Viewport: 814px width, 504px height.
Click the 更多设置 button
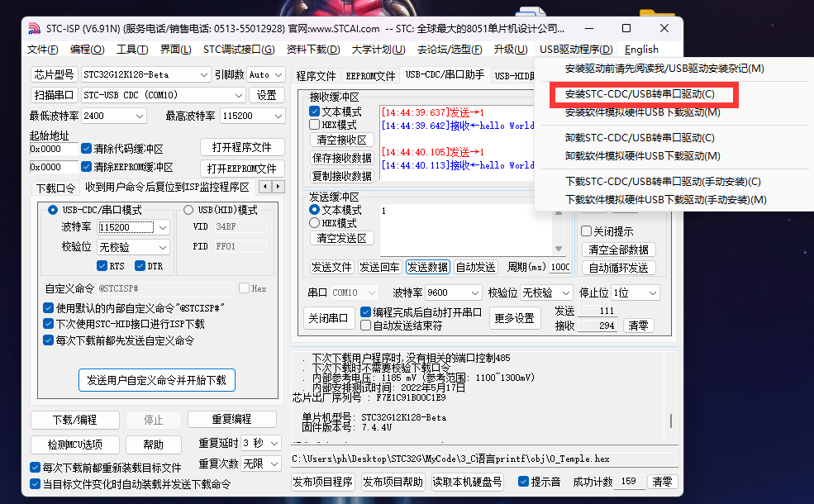515,318
